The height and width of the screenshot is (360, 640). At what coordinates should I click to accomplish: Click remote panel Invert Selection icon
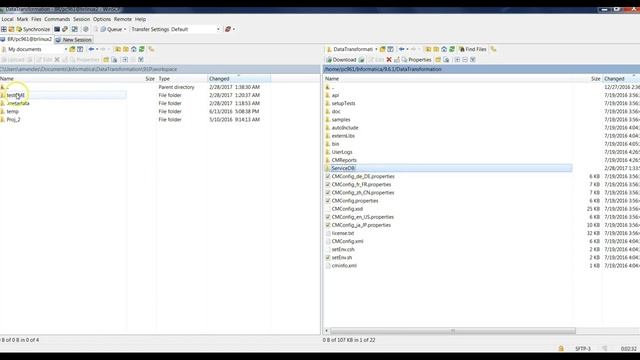click(473, 60)
